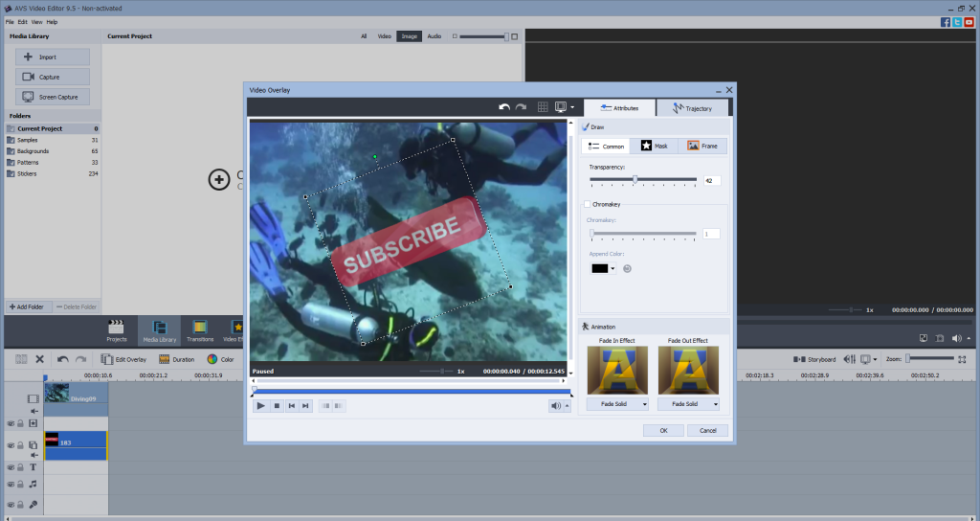Image resolution: width=980 pixels, height=521 pixels.
Task: Click the Cancel button
Action: (x=707, y=431)
